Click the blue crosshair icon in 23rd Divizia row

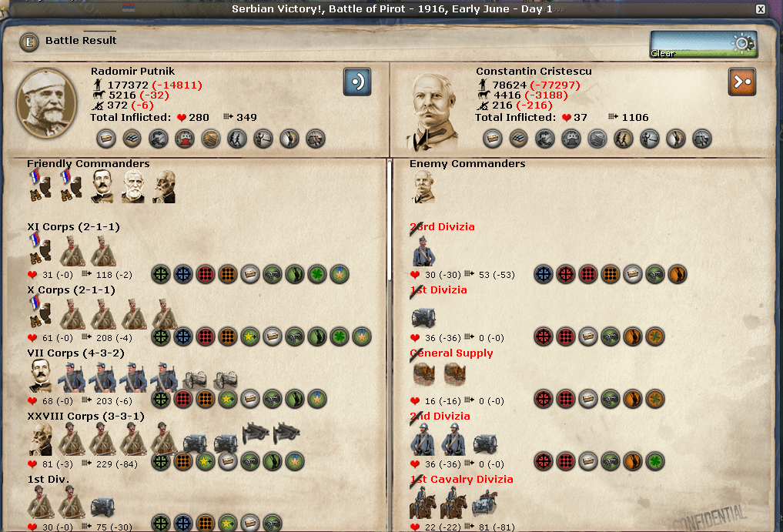click(544, 274)
